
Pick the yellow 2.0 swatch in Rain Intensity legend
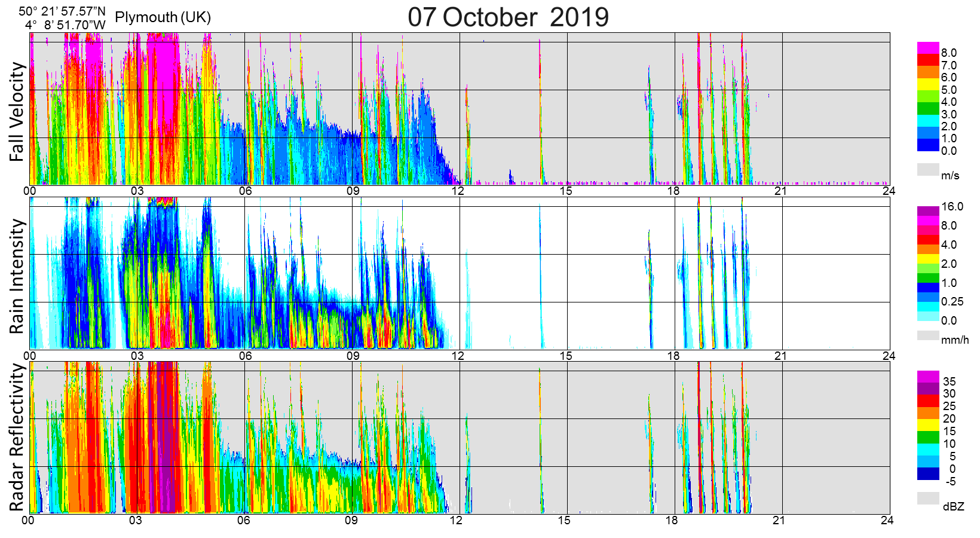(928, 259)
